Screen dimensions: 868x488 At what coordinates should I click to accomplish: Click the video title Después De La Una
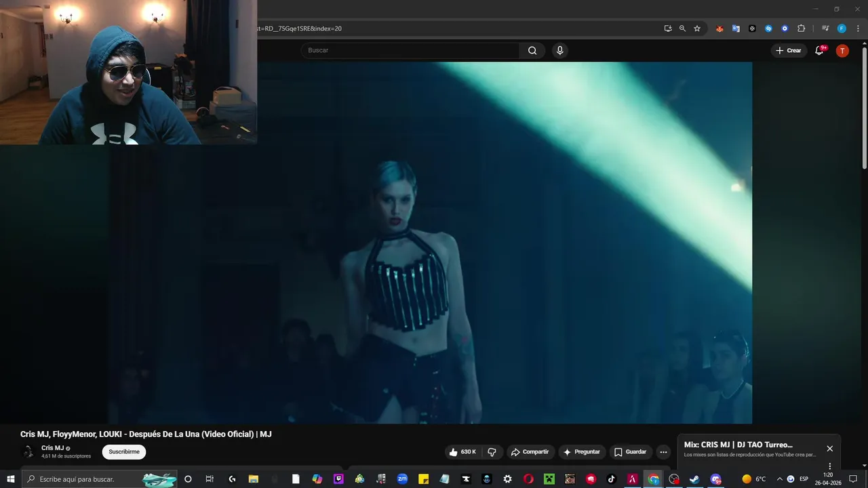(146, 434)
